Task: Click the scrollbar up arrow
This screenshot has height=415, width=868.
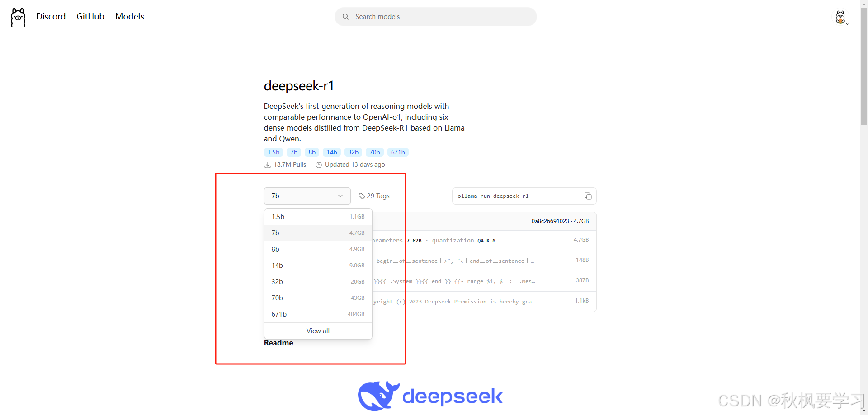Action: point(864,3)
